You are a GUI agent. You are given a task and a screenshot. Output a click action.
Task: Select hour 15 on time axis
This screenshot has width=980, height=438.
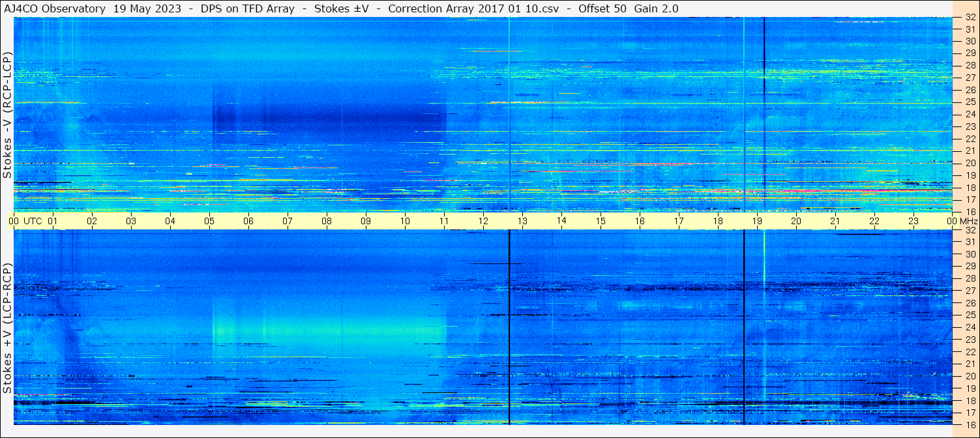point(601,221)
